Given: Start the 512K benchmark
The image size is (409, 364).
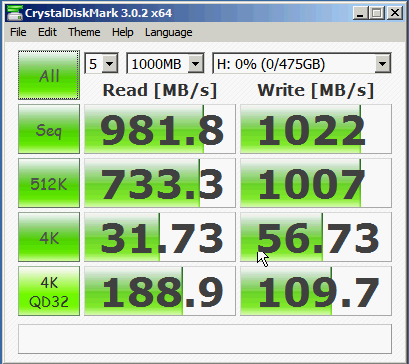Looking at the screenshot, I should [x=49, y=183].
